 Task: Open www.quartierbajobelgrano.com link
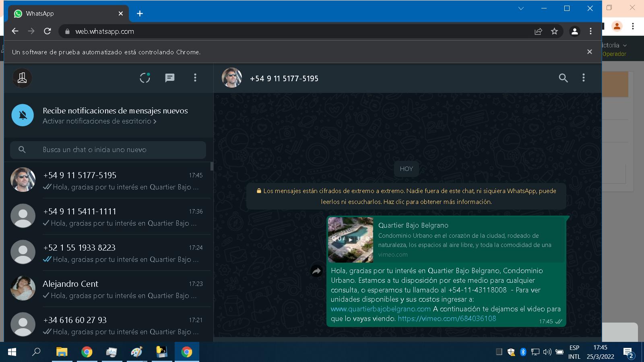pyautogui.click(x=381, y=309)
